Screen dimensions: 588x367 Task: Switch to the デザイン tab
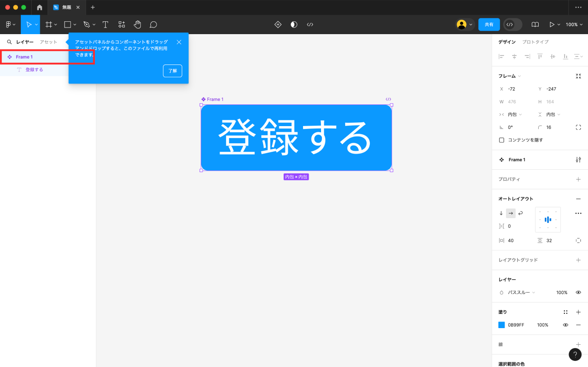pos(507,42)
